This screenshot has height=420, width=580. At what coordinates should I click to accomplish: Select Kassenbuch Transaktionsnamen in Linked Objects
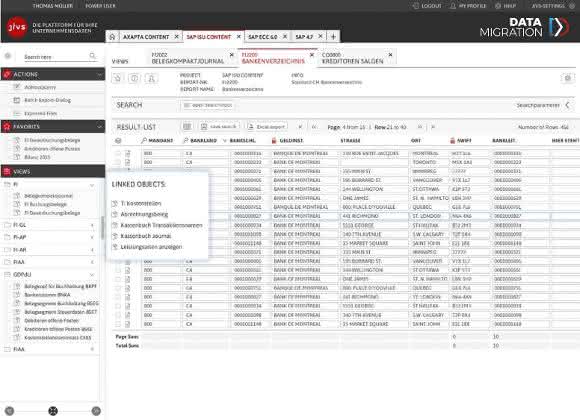point(162,225)
